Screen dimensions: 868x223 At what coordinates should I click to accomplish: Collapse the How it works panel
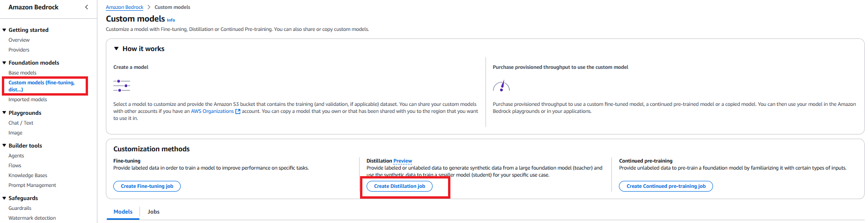coord(117,48)
